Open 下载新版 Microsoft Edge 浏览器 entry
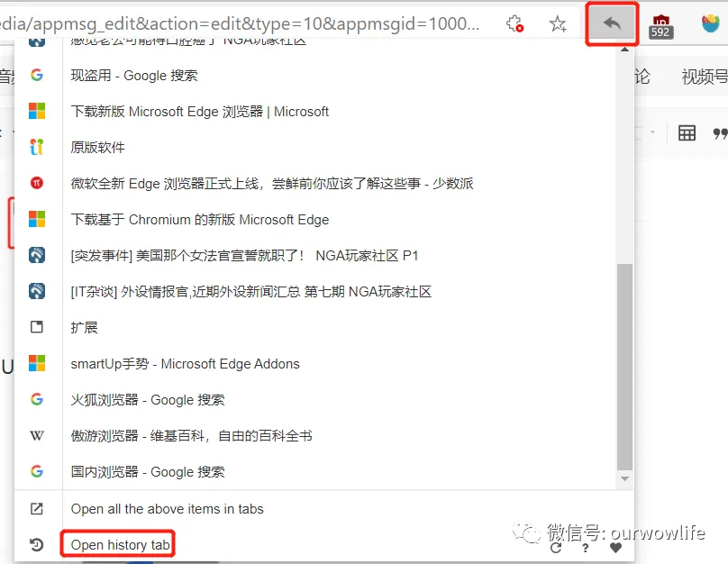The height and width of the screenshot is (564, 728). tap(200, 112)
